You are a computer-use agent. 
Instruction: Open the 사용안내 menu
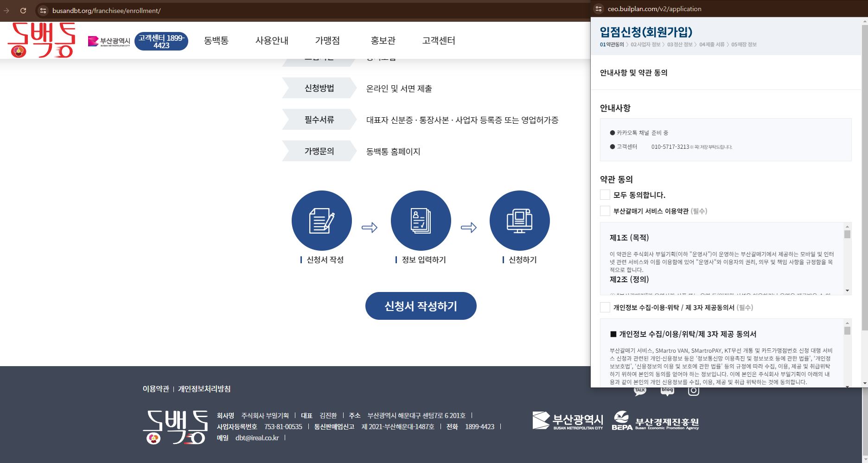coord(272,40)
